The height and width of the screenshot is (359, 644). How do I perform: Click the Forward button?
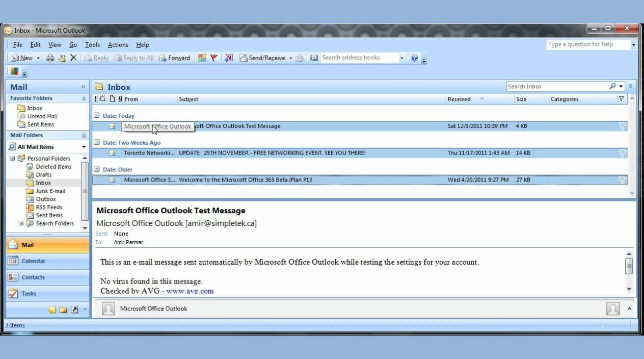[174, 58]
